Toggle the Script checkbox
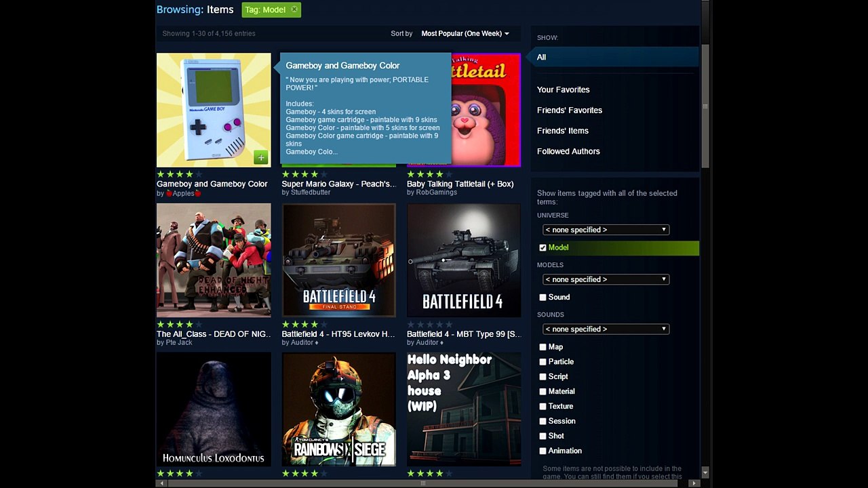Image resolution: width=868 pixels, height=488 pixels. pyautogui.click(x=542, y=377)
